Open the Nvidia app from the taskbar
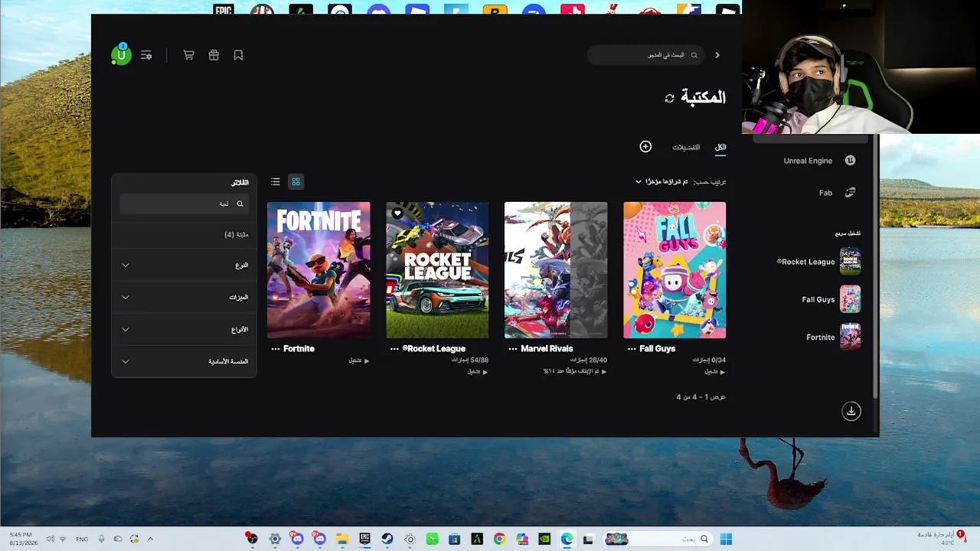The width and height of the screenshot is (980, 551). [x=544, y=540]
